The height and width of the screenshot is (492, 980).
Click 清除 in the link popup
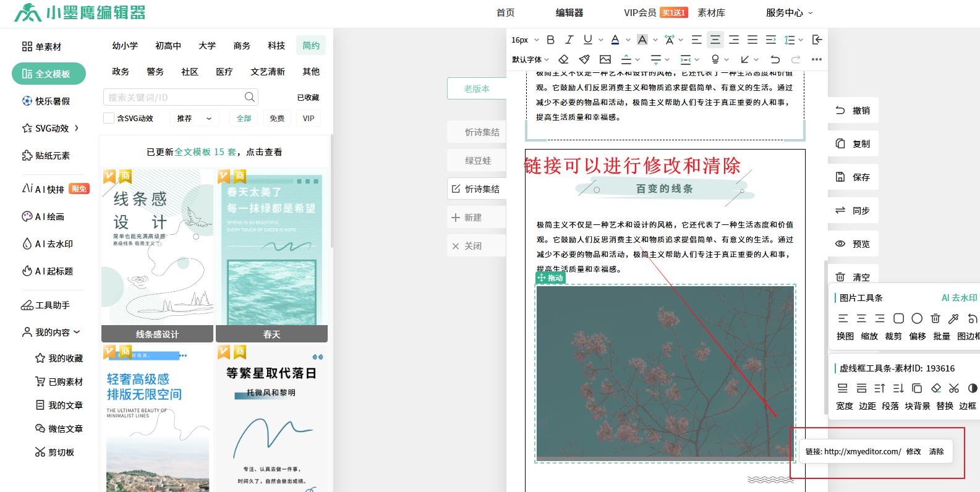pos(936,451)
